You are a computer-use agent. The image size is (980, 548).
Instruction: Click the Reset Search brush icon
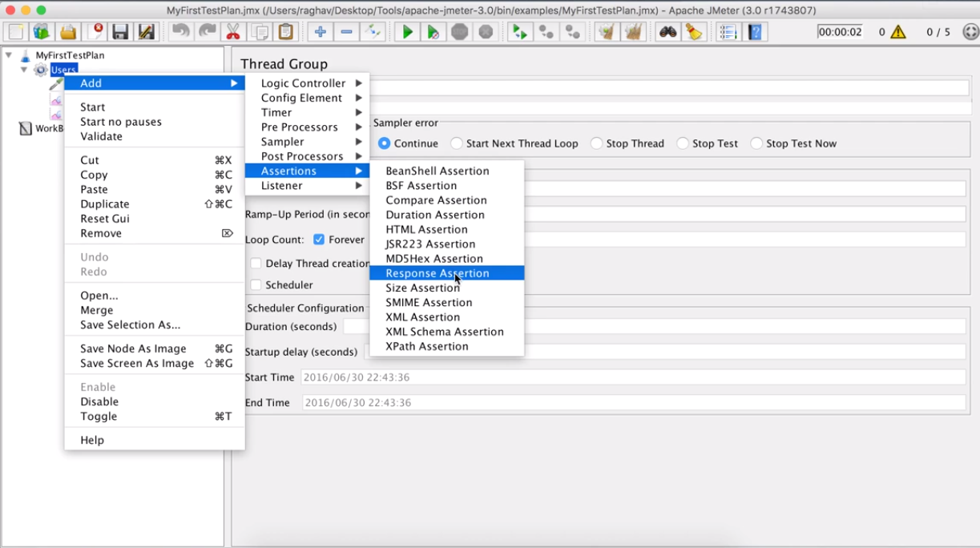[x=693, y=32]
